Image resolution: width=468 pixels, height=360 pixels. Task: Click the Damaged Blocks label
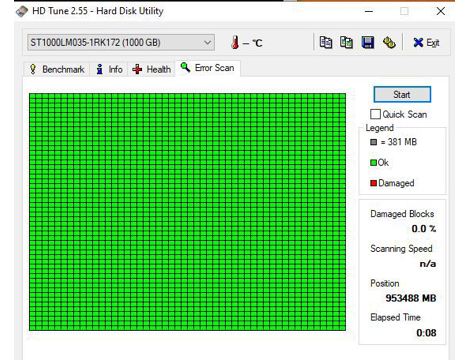pos(402,214)
